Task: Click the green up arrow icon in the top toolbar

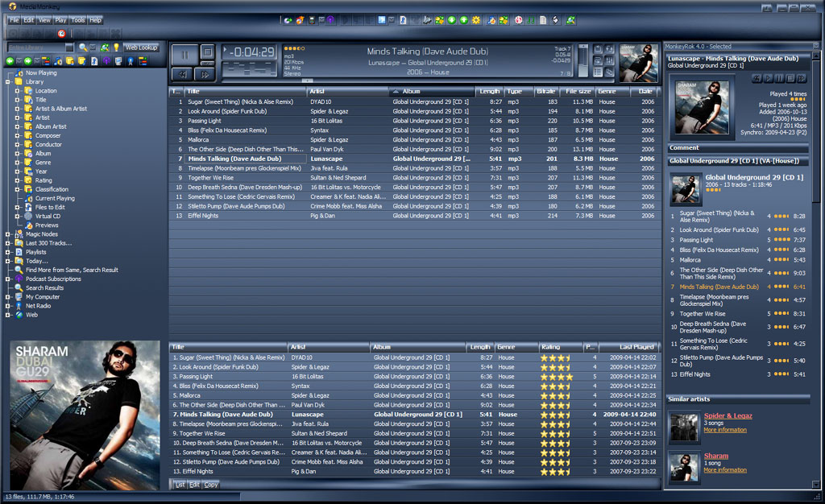Action: click(x=463, y=20)
